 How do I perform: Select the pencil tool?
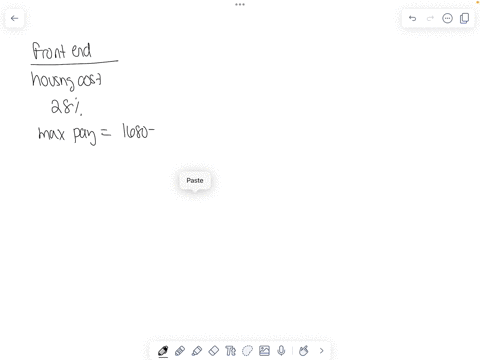click(180, 351)
